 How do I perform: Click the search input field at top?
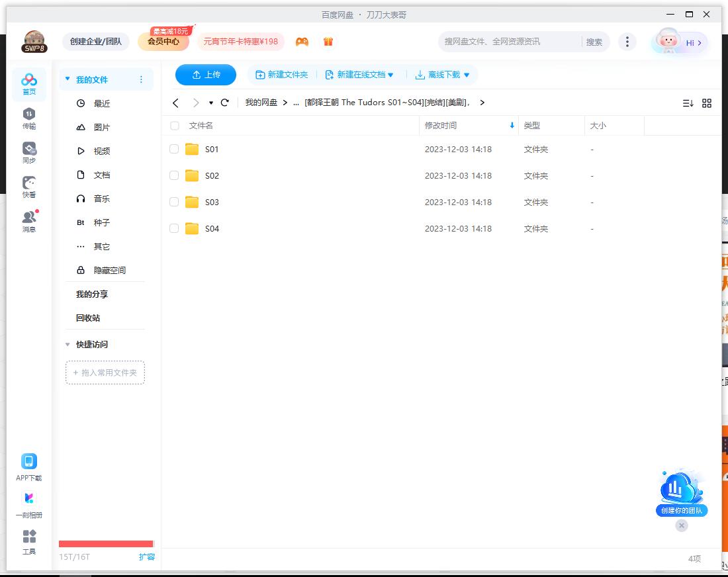[x=510, y=41]
